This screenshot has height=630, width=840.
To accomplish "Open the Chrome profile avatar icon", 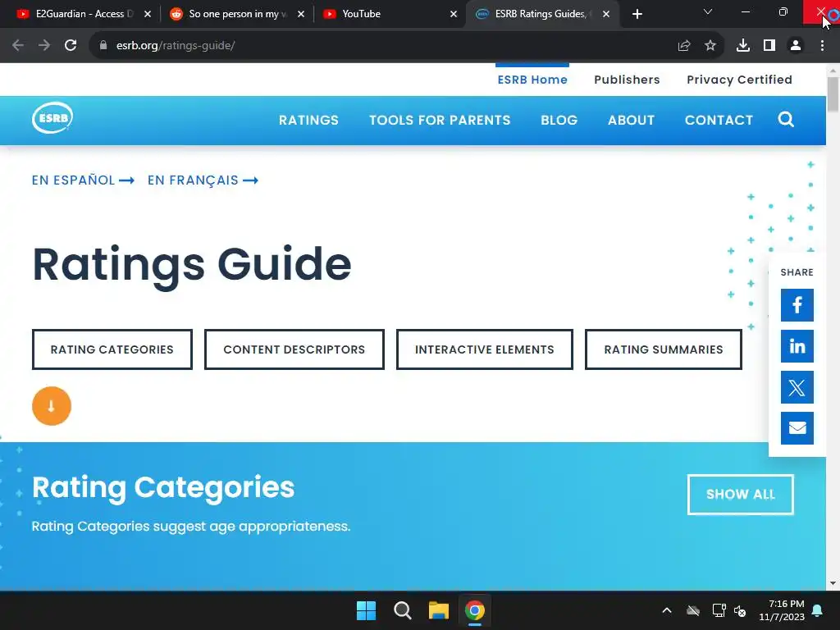I will pos(796,46).
